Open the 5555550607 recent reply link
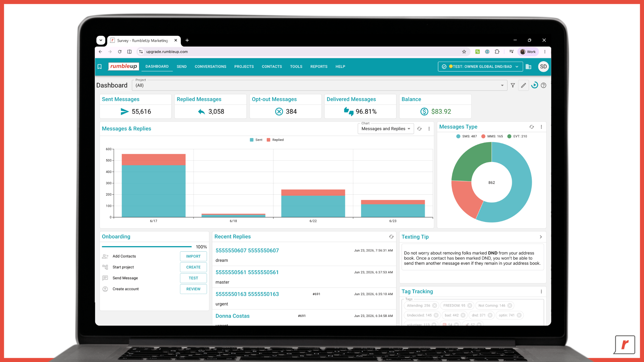The width and height of the screenshot is (644, 362). pyautogui.click(x=247, y=251)
